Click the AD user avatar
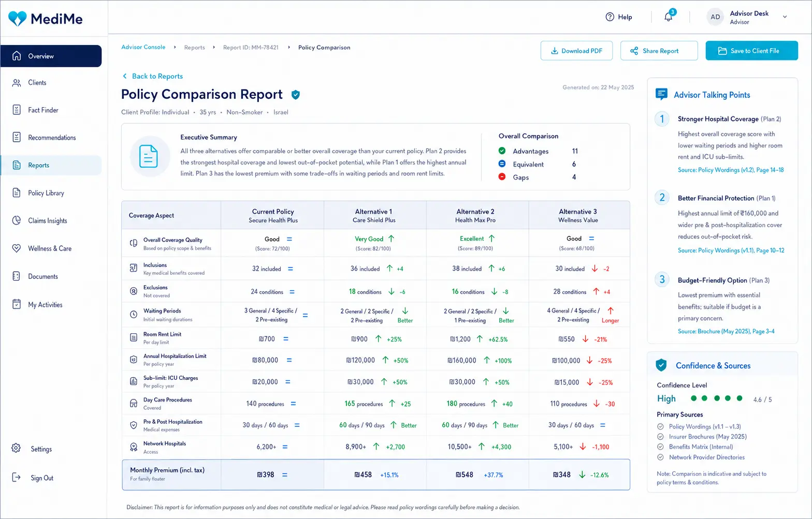Screen dimensions: 812x519 coord(715,17)
